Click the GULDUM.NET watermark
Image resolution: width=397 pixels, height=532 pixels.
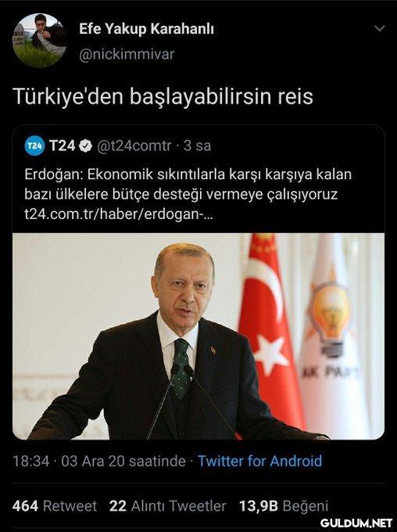point(356,523)
